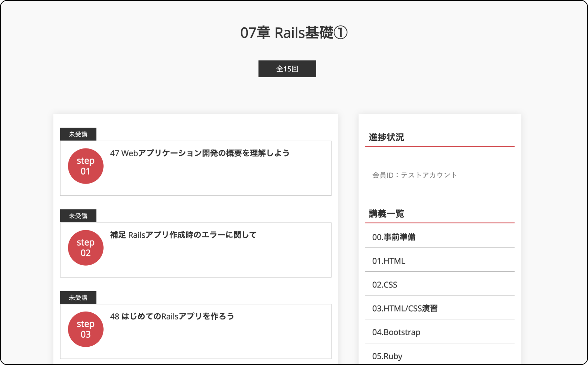
Task: Click the red step 01 circle icon
Action: (86, 166)
